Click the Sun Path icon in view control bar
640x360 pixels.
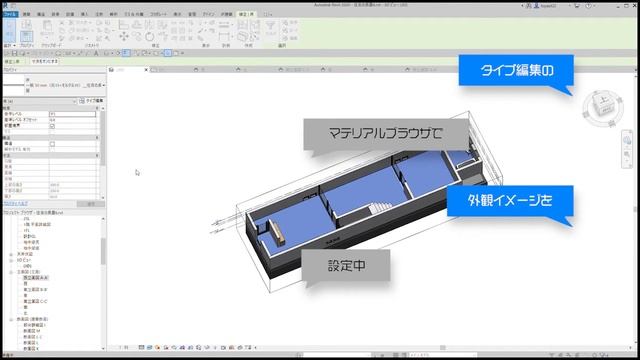[158, 348]
